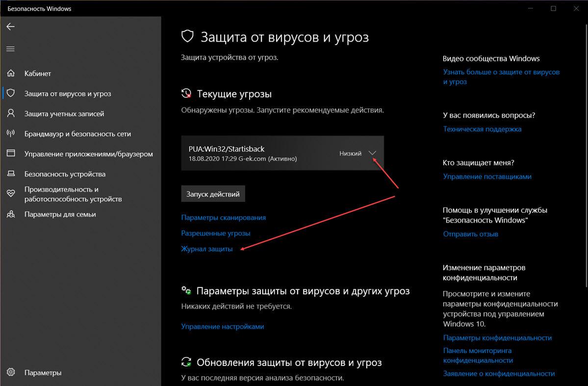Click Защита от вирусов и угроз sidebar item
The height and width of the screenshot is (386, 588).
click(68, 94)
